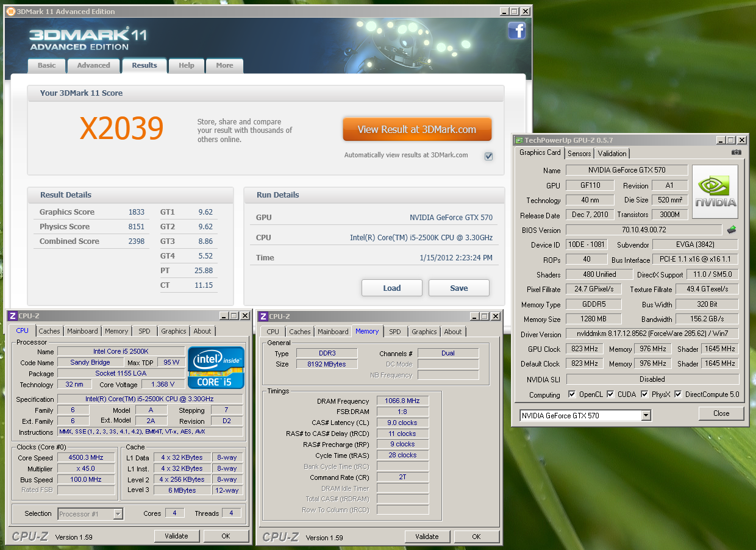
Task: Open About tab in left CPU-Z window
Action: 202,331
